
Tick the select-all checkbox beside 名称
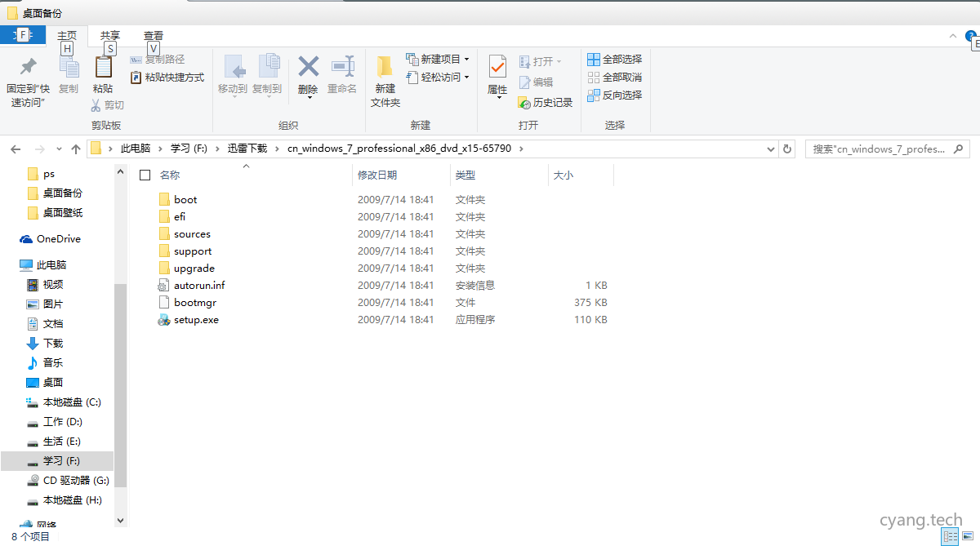pyautogui.click(x=144, y=174)
